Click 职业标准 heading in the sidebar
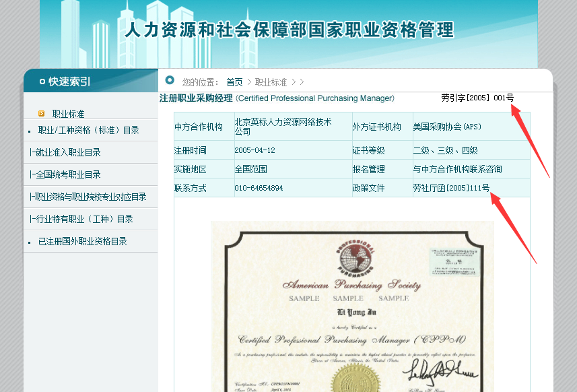 (x=68, y=114)
